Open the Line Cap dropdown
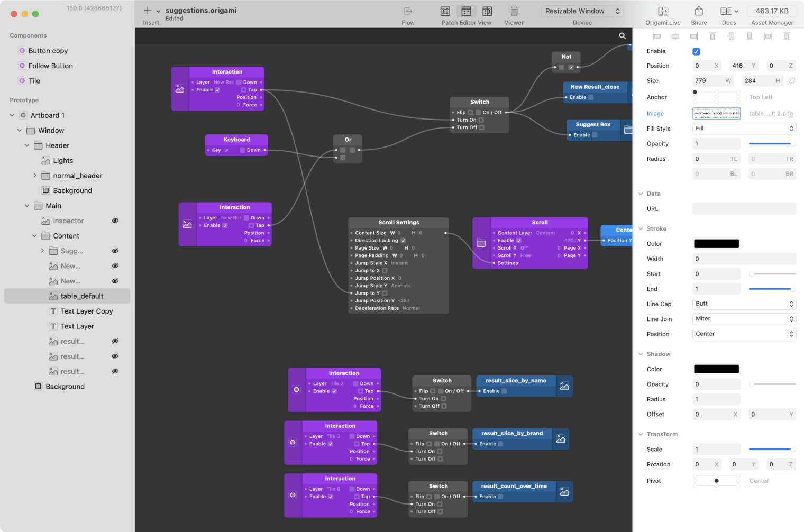 coord(744,304)
